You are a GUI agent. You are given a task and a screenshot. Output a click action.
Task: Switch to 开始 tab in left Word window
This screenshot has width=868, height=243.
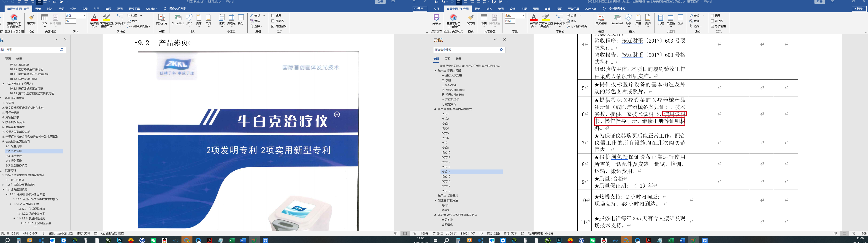(38, 9)
